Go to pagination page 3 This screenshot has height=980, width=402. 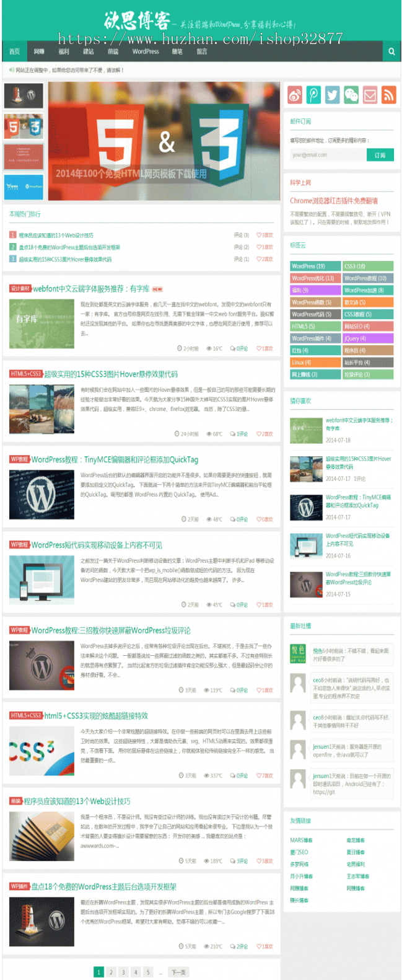[123, 972]
